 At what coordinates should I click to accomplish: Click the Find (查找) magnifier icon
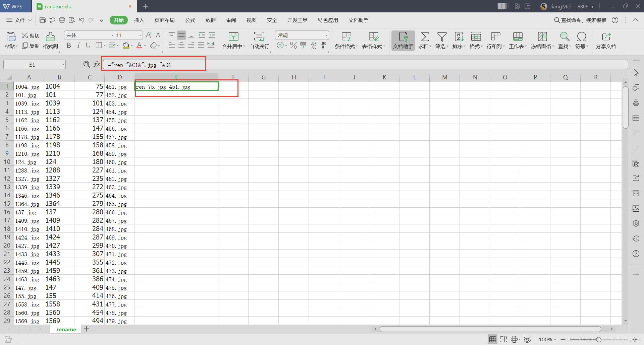coord(565,36)
